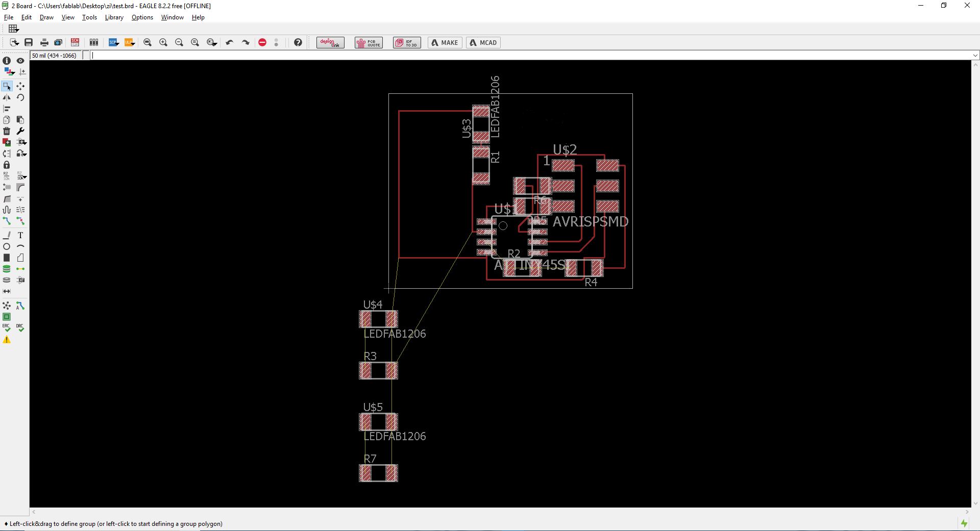Zoom to fit the drawing
The height and width of the screenshot is (531, 980).
pyautogui.click(x=148, y=43)
